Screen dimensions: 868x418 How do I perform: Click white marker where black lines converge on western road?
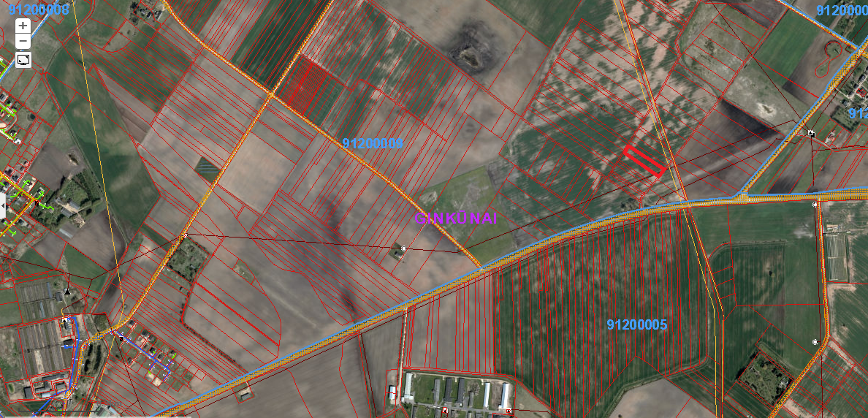tap(184, 236)
